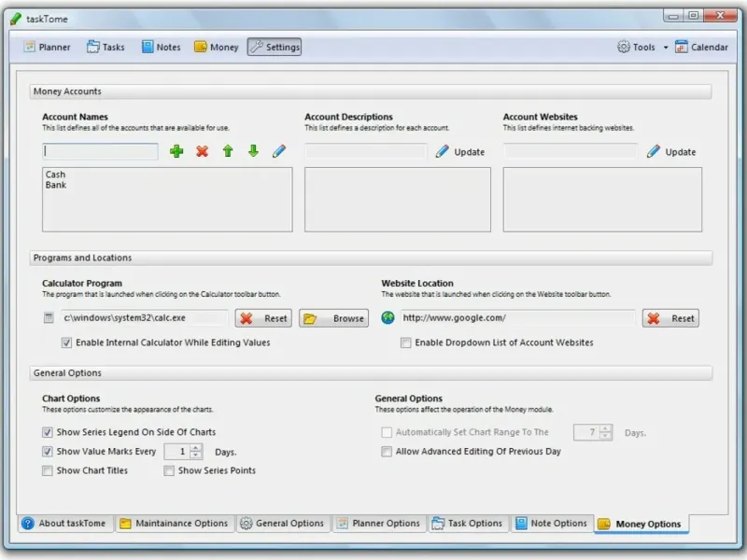Delete the selected account using the red X icon

(203, 151)
